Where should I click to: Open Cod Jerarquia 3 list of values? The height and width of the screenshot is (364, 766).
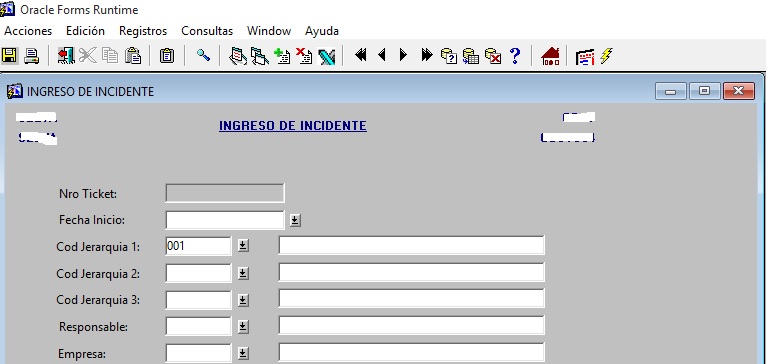pos(243,300)
